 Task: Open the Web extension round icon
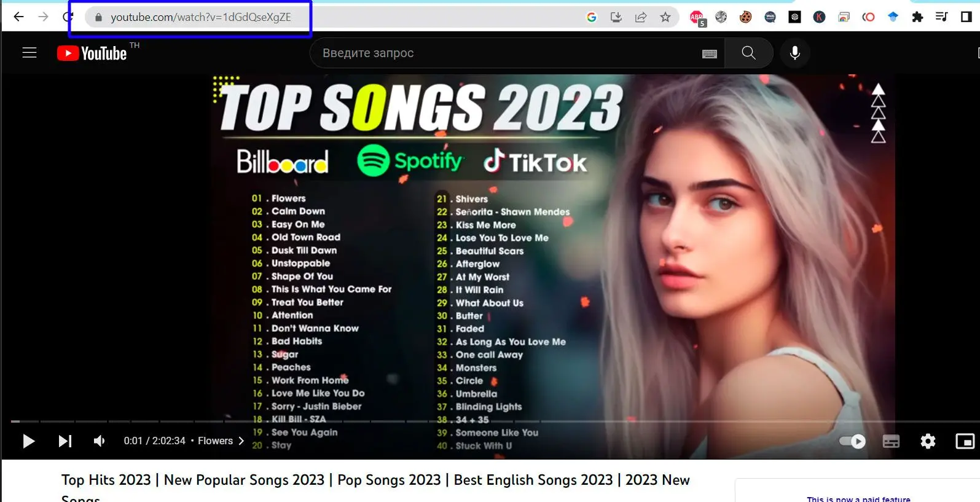click(x=770, y=17)
